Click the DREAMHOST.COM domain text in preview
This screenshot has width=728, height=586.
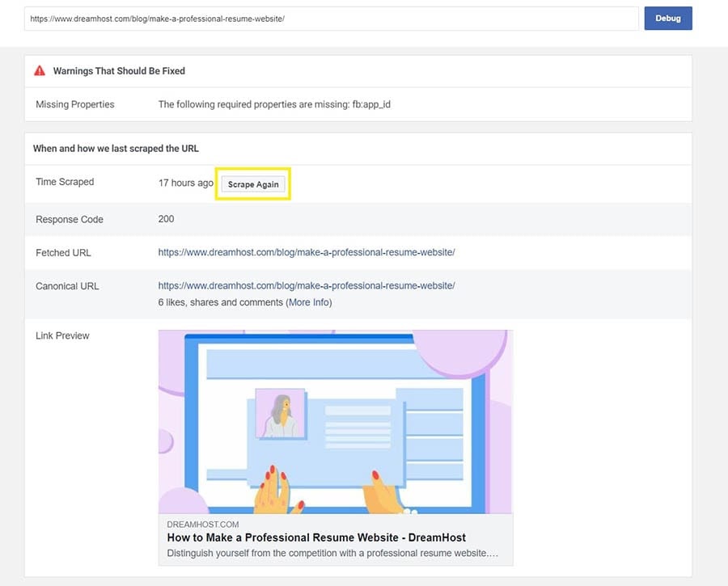(203, 524)
